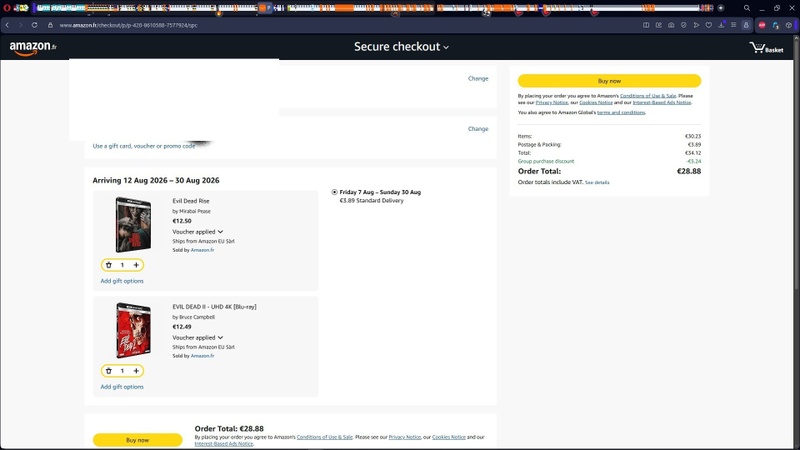800x450 pixels.
Task: Open Privacy Notice link in order summary box
Action: point(552,103)
